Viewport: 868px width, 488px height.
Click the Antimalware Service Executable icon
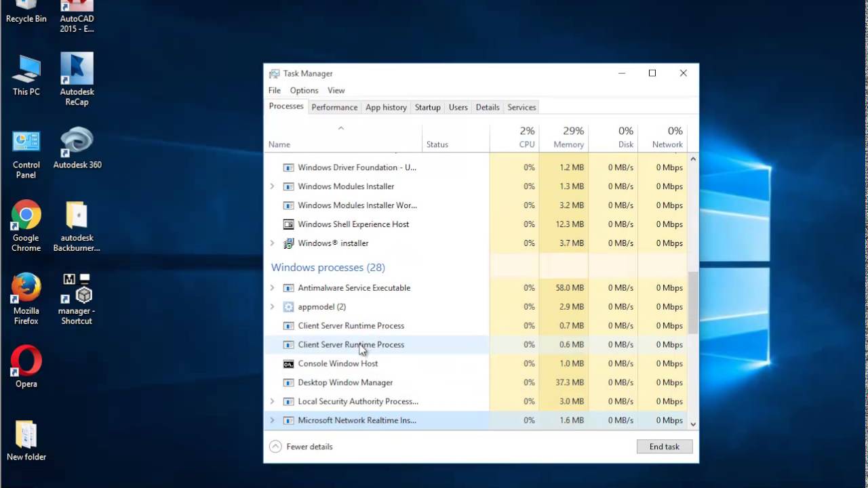[x=288, y=288]
